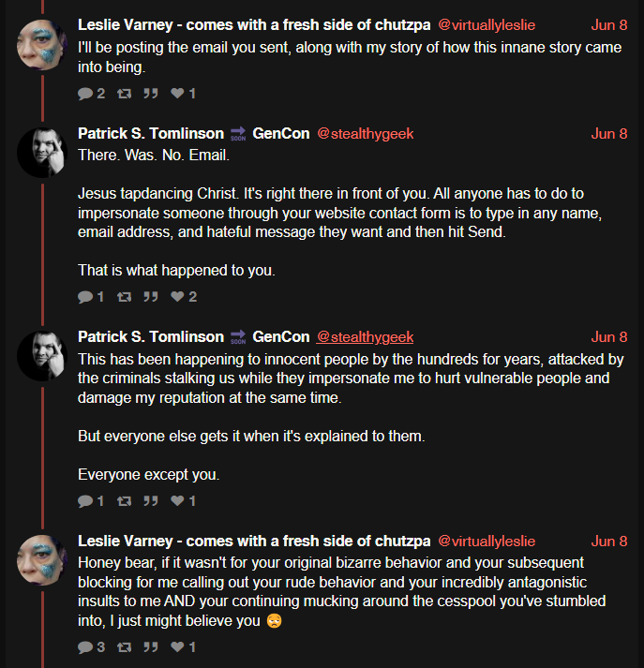The width and height of the screenshot is (644, 668).
Task: Retweet the "There. Was. No. Email." post
Action: click(x=124, y=296)
